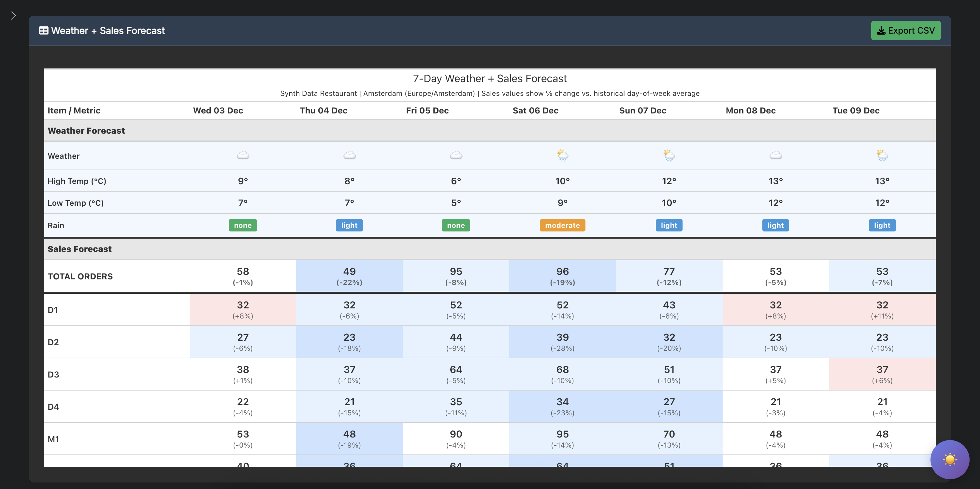Click the cloud icon under Mon 08 Dec
The width and height of the screenshot is (980, 489).
pos(775,155)
